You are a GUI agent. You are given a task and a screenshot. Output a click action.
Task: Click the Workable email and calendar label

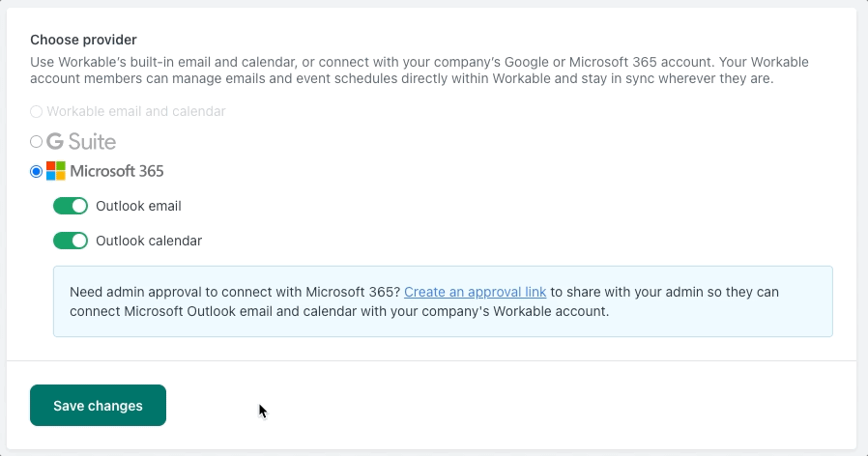coord(136,111)
